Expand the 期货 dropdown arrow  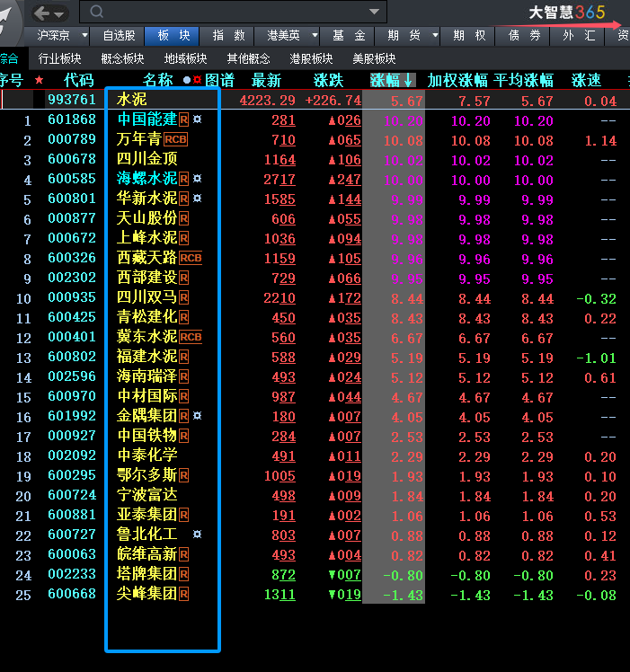pyautogui.click(x=435, y=35)
